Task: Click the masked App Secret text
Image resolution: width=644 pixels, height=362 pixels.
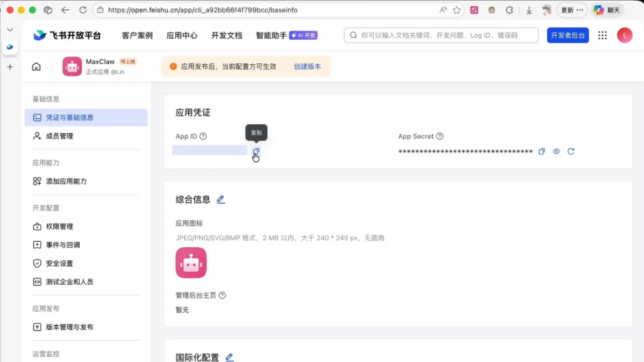Action: tap(465, 152)
